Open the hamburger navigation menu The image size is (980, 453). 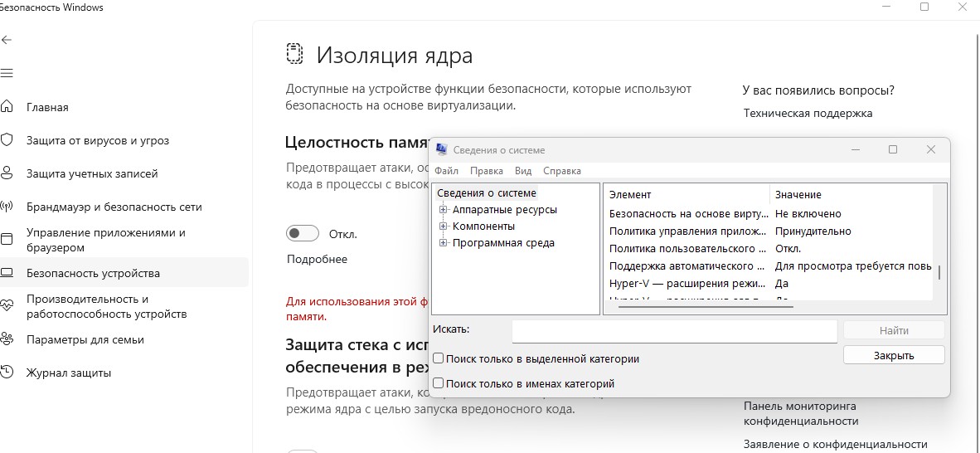point(7,73)
